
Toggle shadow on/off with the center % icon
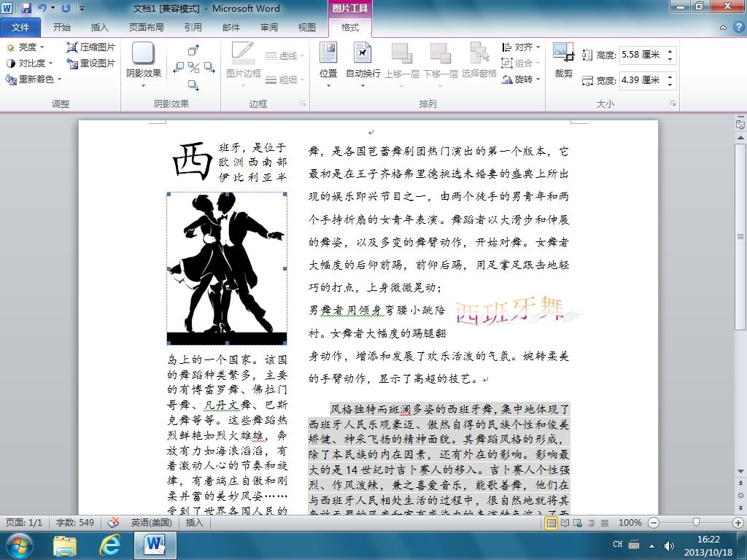193,67
